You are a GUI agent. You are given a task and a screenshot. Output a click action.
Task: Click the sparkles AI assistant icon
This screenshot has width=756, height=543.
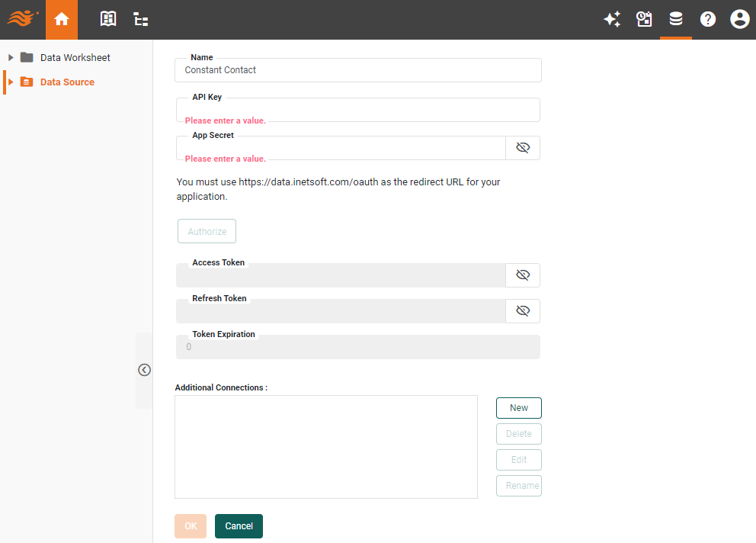pyautogui.click(x=612, y=19)
